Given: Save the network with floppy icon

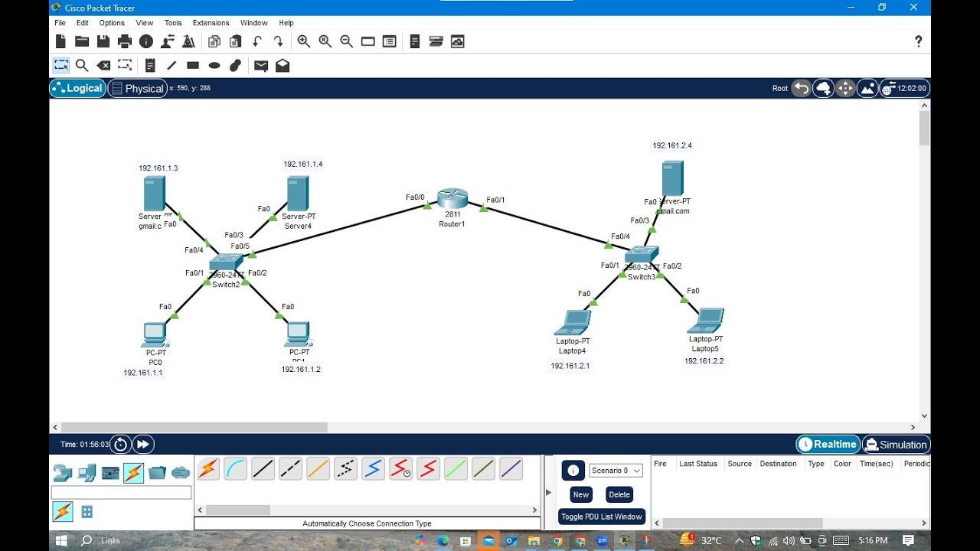Looking at the screenshot, I should click(103, 41).
